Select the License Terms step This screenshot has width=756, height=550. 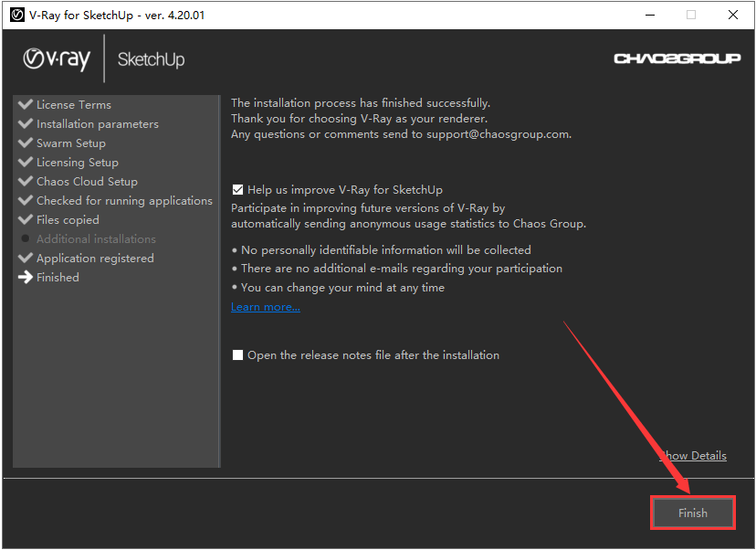(x=74, y=105)
